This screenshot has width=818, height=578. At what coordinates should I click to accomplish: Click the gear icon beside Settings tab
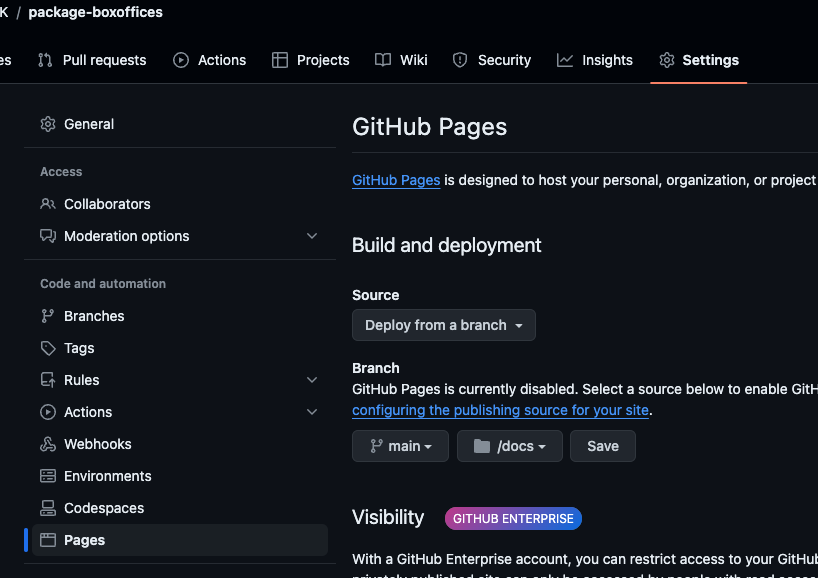click(x=666, y=60)
